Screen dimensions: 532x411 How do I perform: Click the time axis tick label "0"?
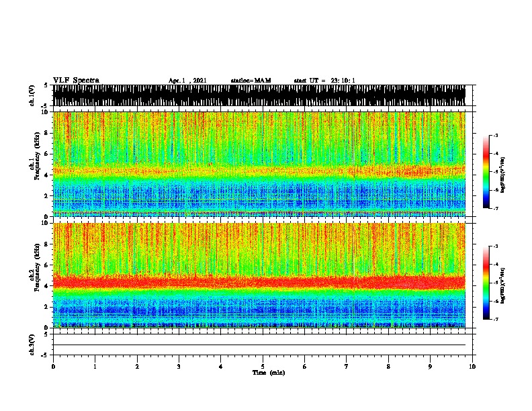(53, 367)
